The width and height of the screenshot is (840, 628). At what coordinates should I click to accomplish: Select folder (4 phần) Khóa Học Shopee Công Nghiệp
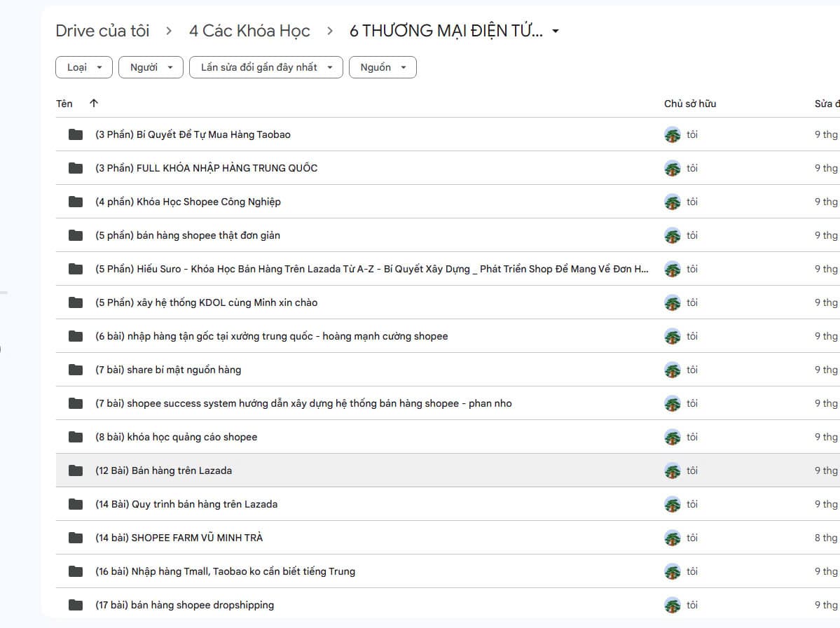pyautogui.click(x=188, y=202)
